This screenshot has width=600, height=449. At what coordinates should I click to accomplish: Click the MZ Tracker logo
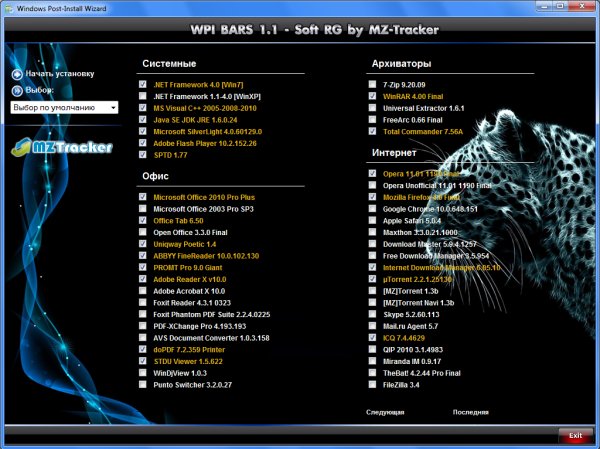point(62,147)
